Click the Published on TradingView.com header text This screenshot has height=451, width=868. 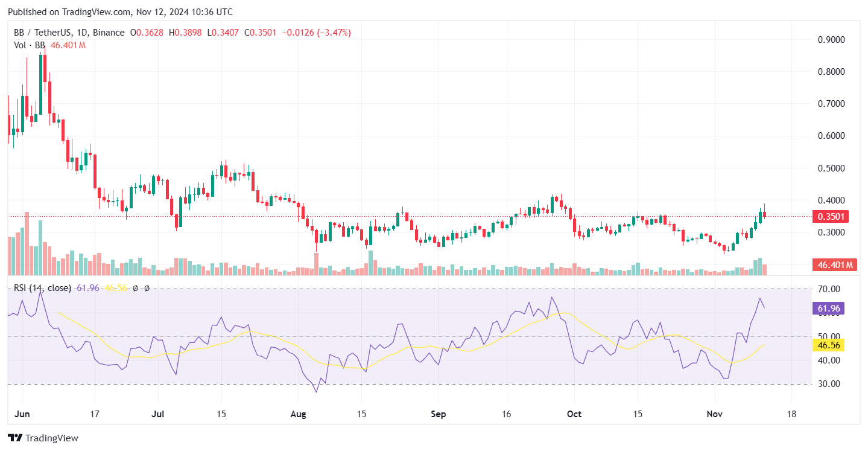[120, 12]
